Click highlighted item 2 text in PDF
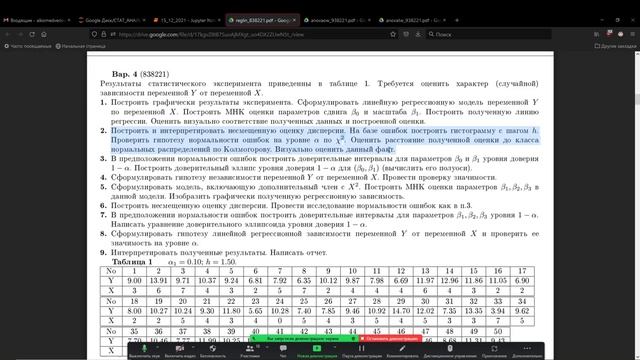 point(325,140)
